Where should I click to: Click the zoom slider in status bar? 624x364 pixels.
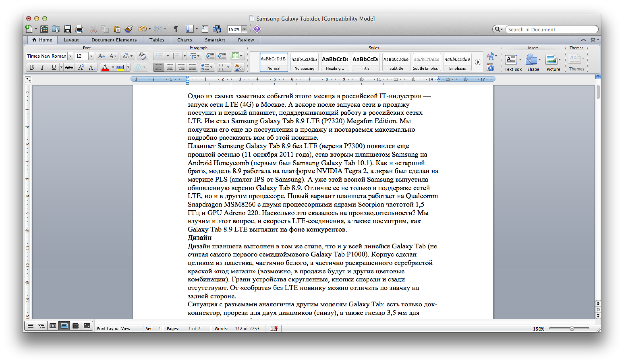click(x=572, y=329)
